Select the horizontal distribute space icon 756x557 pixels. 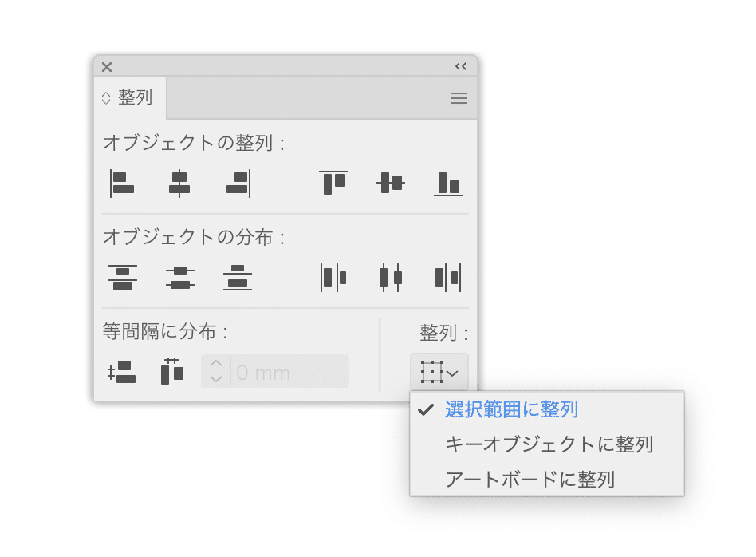click(x=171, y=371)
